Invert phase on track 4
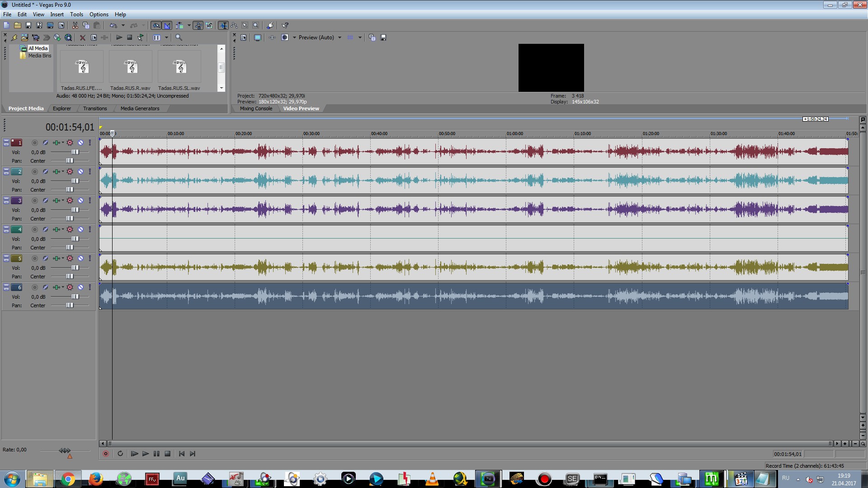This screenshot has height=488, width=868. (45, 230)
